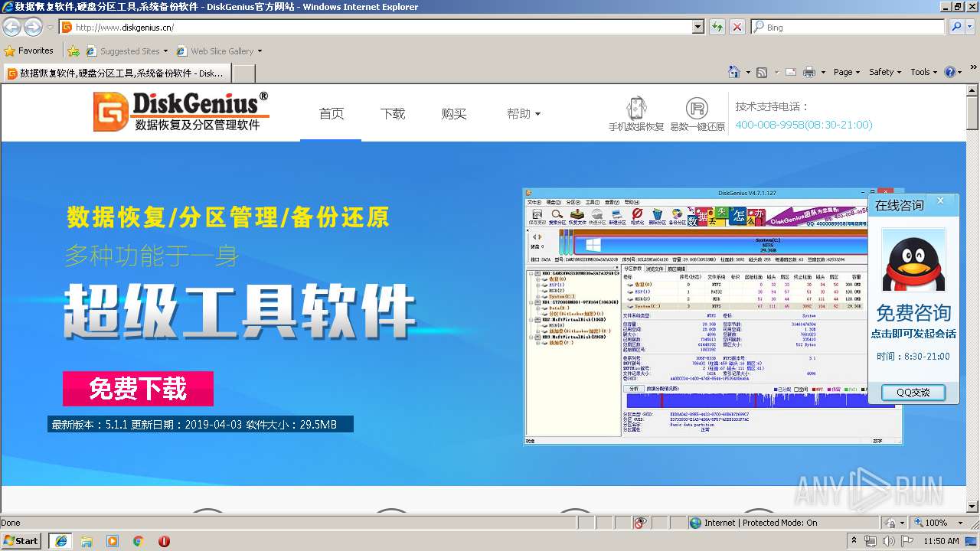980x551 pixels.
Task: Click the Windows Start button
Action: 21,541
